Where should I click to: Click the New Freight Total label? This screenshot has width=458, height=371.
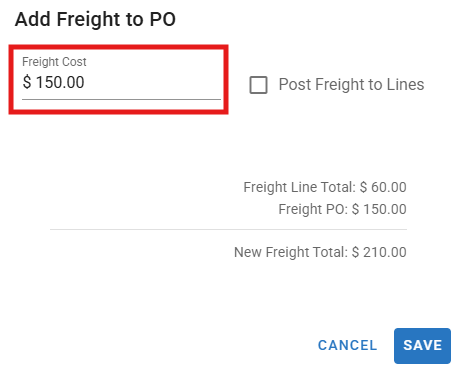(291, 252)
